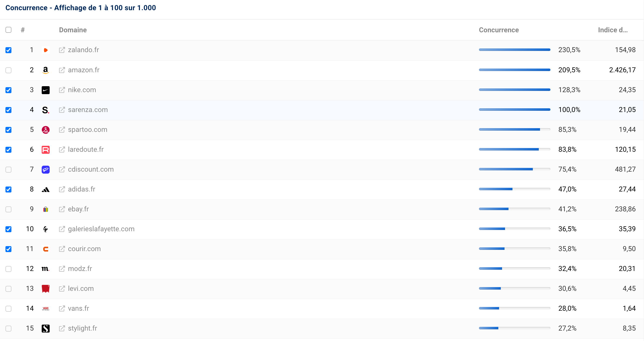Click the truncated Indice column header
Viewport: 644px width, 341px height.
point(612,30)
